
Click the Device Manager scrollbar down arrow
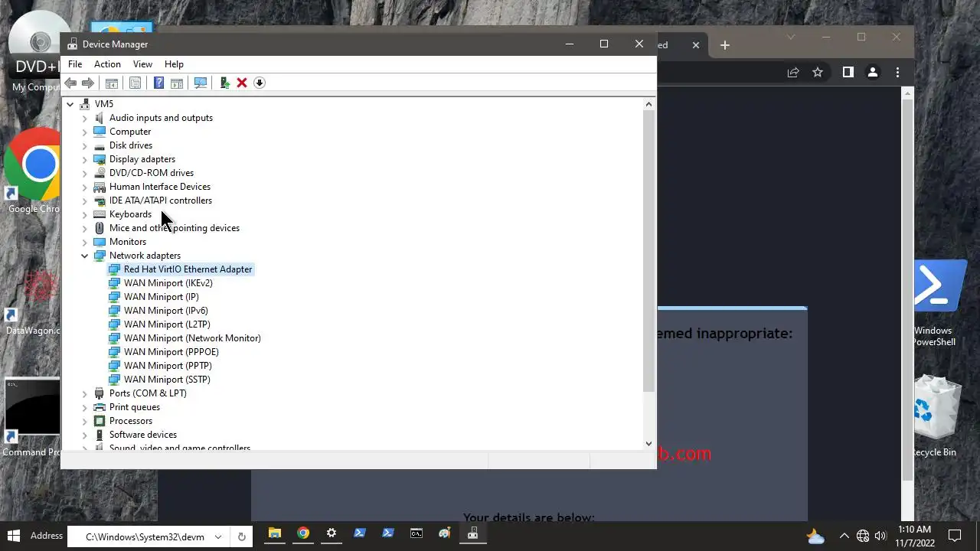(648, 443)
